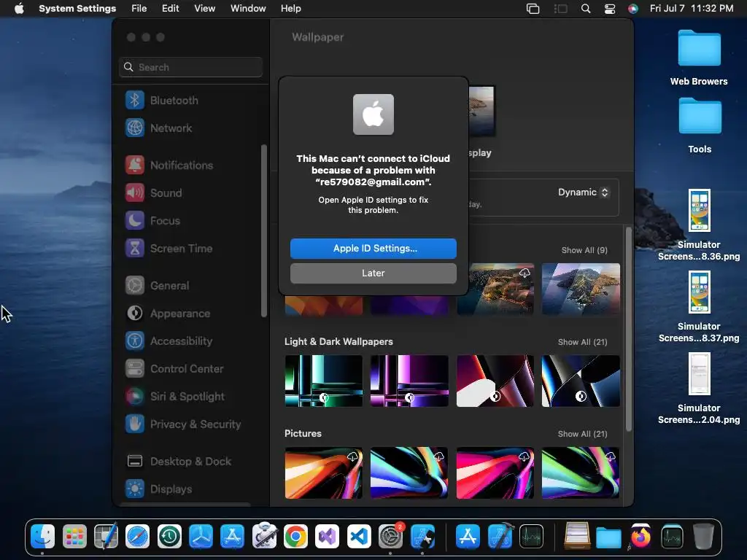Click Show All (9) for dynamic wallpapers
The width and height of the screenshot is (747, 560).
tap(584, 250)
